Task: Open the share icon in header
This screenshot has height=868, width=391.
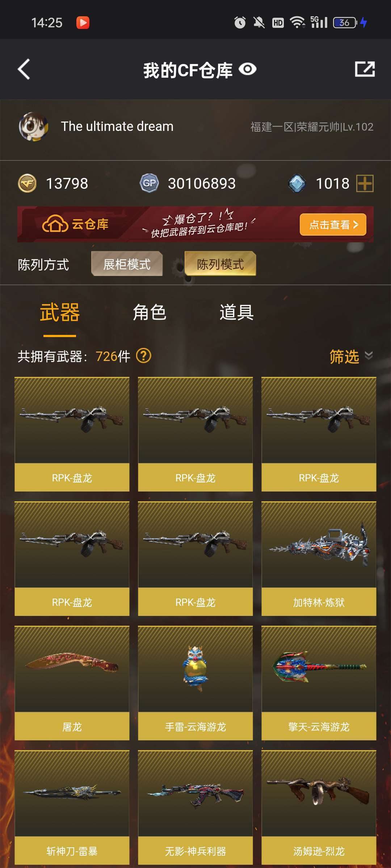Action: 365,69
